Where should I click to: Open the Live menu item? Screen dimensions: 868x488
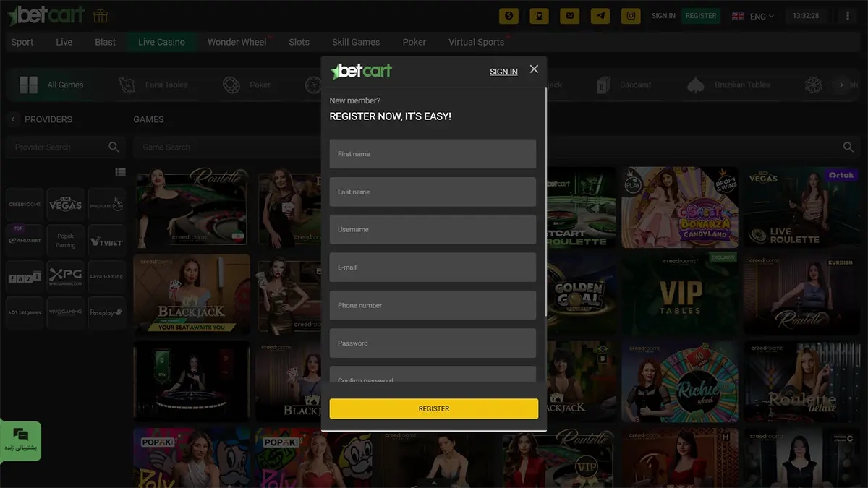[64, 42]
